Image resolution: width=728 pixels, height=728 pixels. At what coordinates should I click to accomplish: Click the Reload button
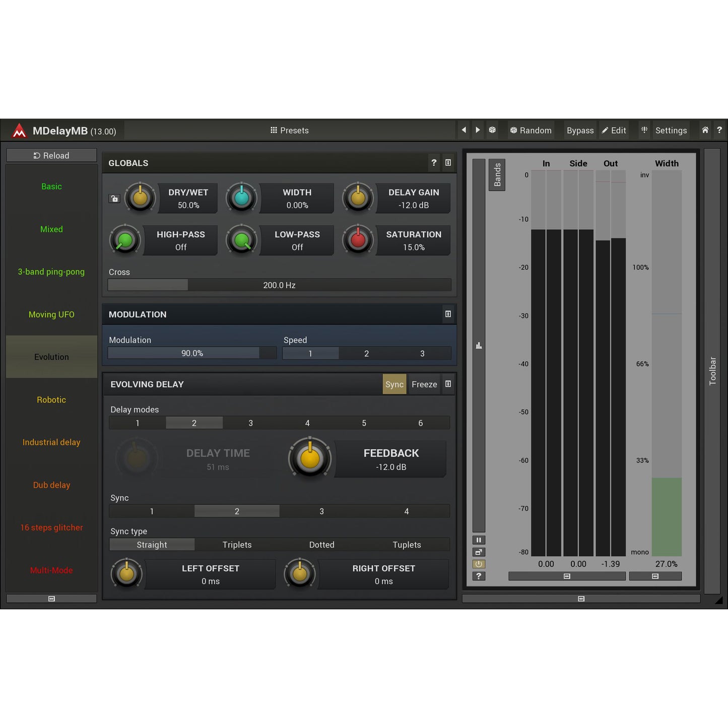(x=51, y=156)
